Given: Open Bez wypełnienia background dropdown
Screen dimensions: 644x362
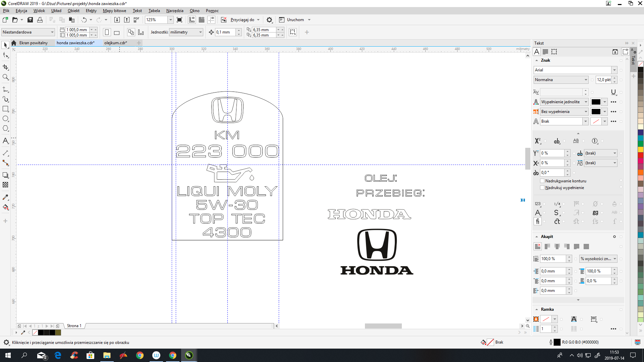Looking at the screenshot, I should point(586,112).
